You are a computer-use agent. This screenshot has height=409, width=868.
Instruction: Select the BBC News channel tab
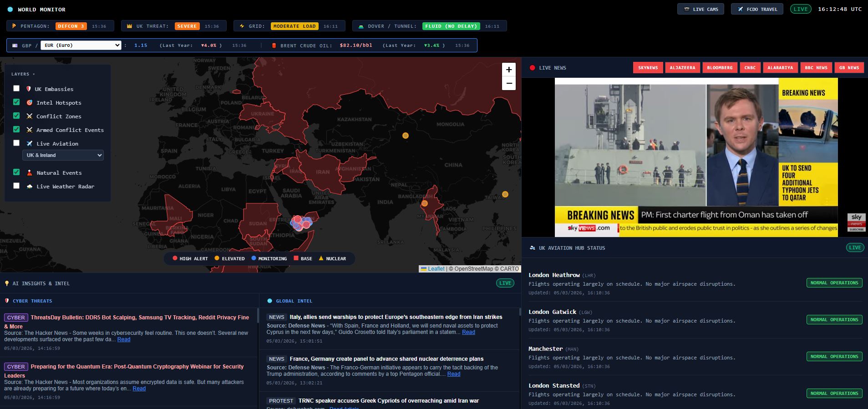[816, 68]
